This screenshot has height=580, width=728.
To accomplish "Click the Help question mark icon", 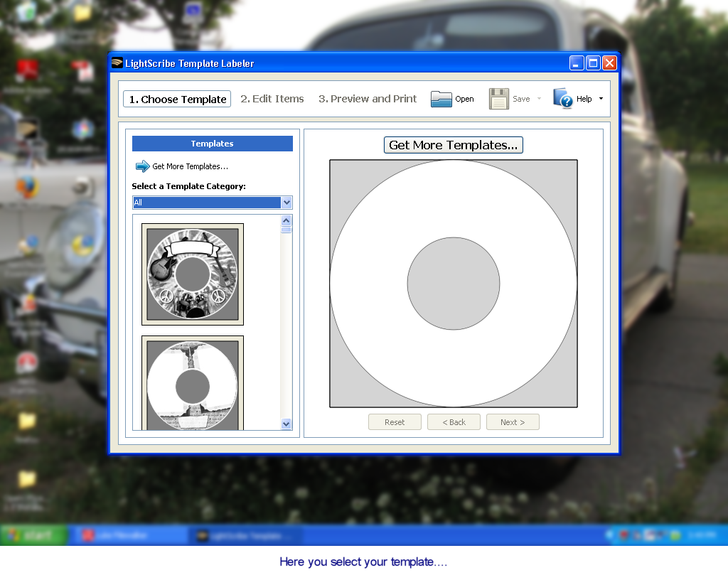I will (x=563, y=98).
